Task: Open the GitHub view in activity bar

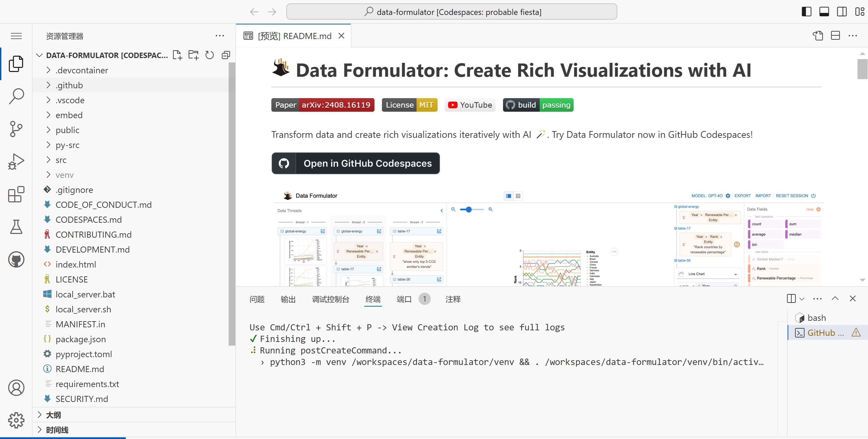Action: tap(16, 260)
